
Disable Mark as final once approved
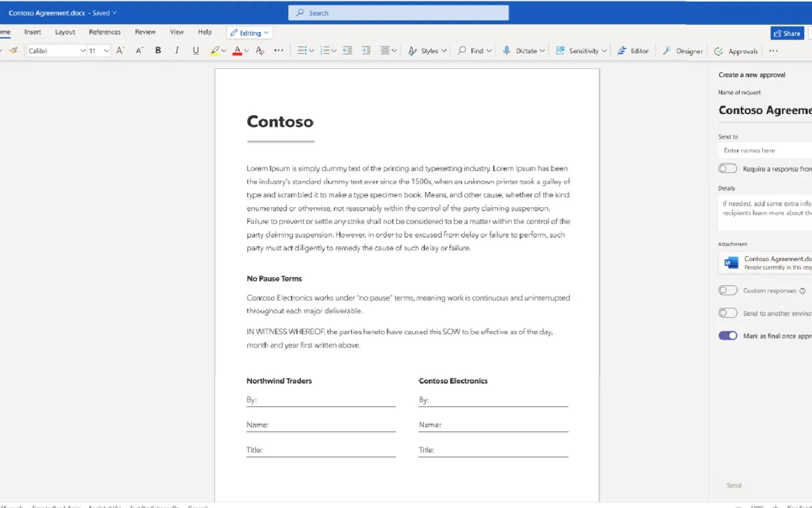coord(727,336)
